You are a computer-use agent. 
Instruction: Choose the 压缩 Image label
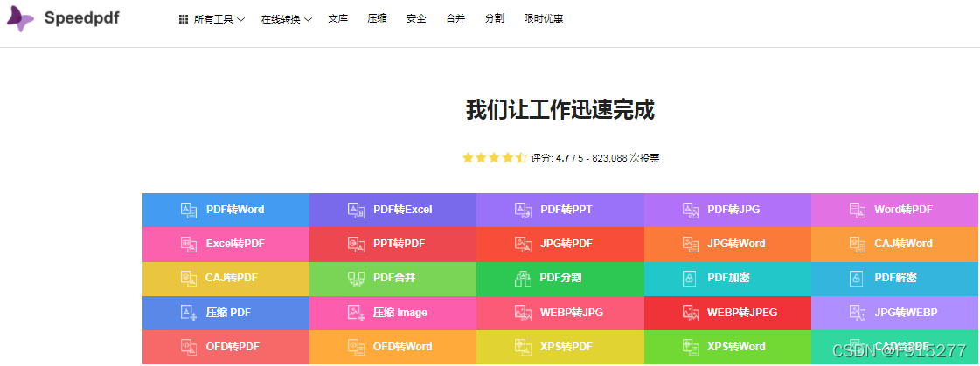400,313
